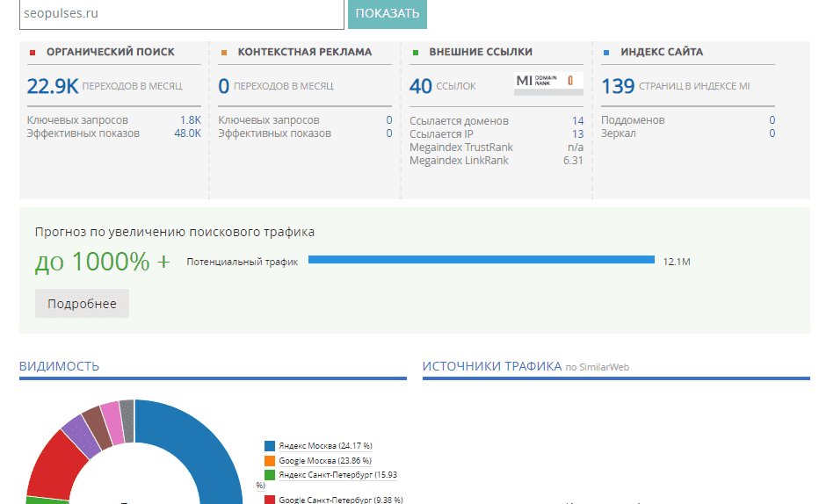
Task: Click the Megaindex TrustRank label
Action: pyautogui.click(x=461, y=148)
